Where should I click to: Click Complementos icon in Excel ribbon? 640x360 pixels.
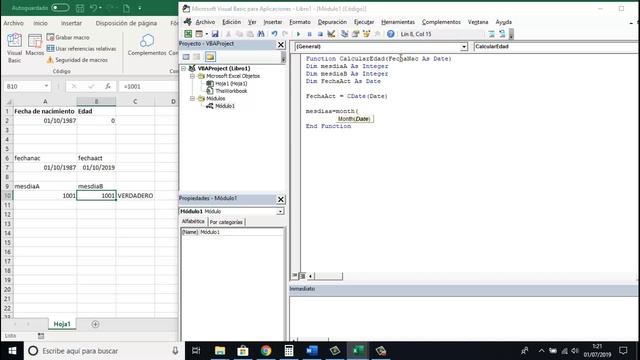pos(147,45)
